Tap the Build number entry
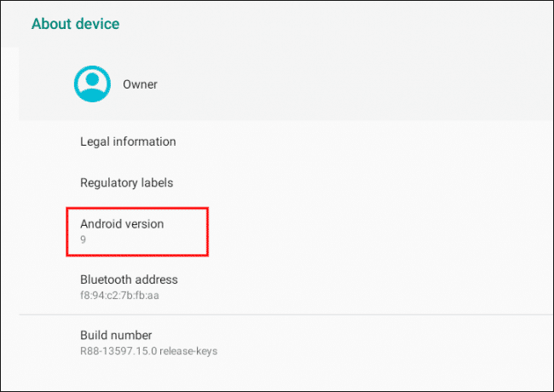The height and width of the screenshot is (392, 554). pyautogui.click(x=116, y=336)
